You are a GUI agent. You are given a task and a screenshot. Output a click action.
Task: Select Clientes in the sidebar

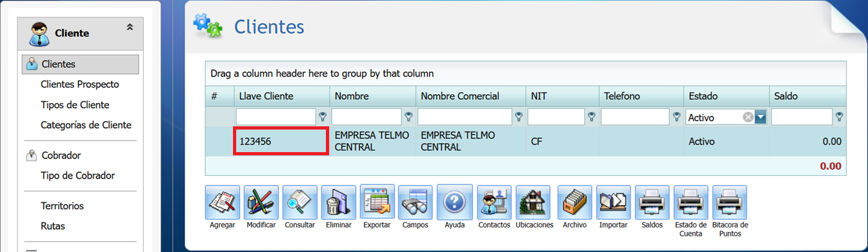coord(81,64)
